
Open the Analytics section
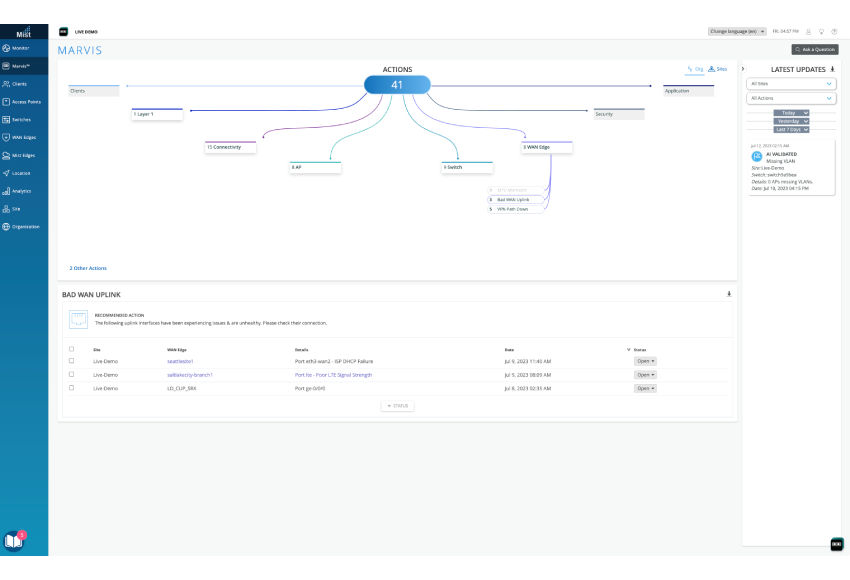[x=22, y=190]
